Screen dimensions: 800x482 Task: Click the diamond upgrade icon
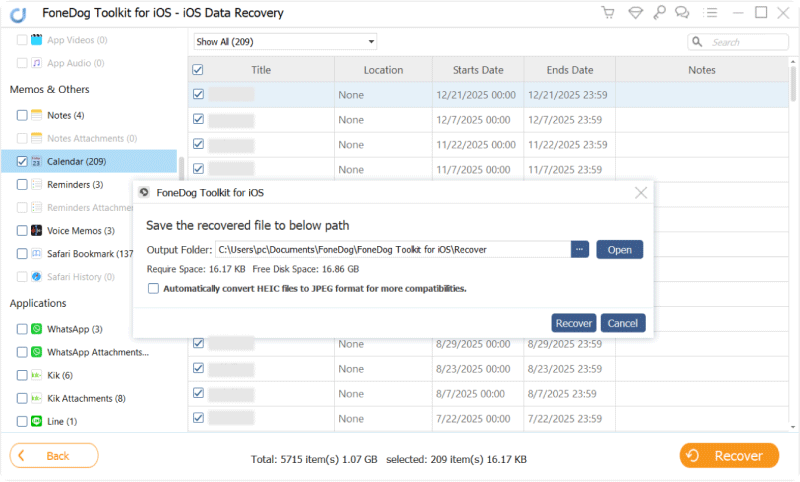(x=632, y=13)
